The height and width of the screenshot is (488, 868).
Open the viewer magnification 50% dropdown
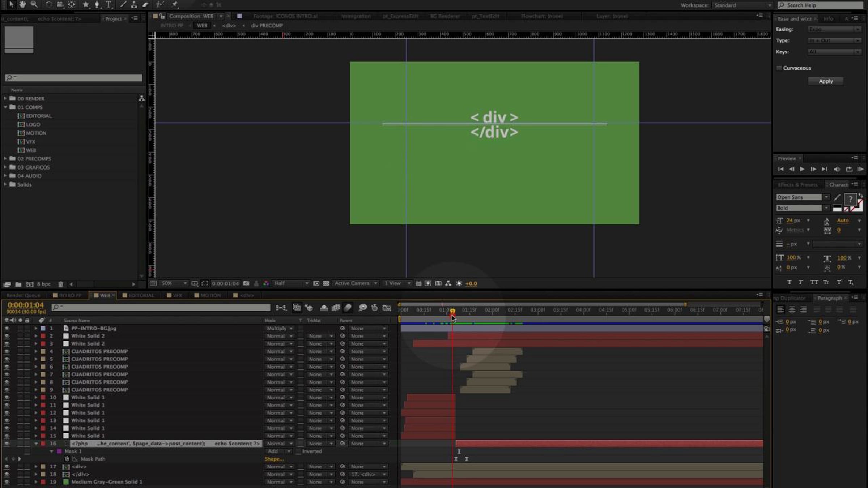tap(174, 283)
